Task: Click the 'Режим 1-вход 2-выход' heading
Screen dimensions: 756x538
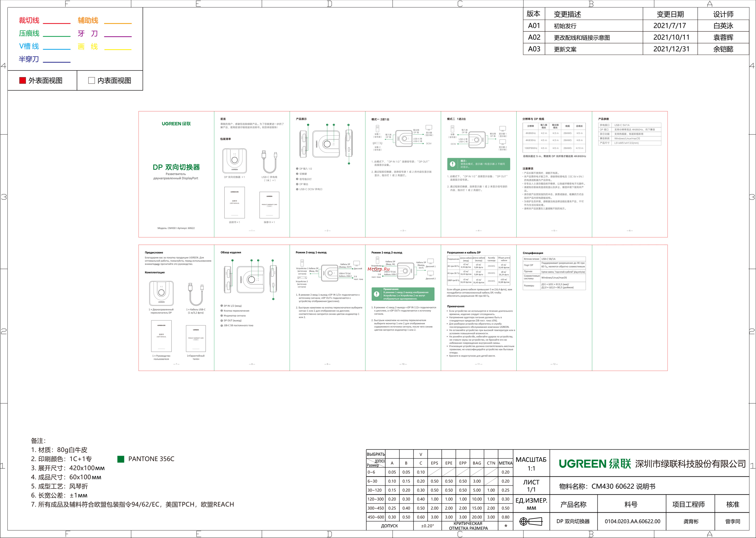Action: (387, 252)
